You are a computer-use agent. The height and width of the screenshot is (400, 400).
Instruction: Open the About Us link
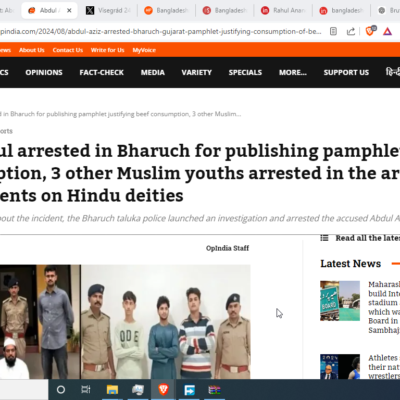[32, 50]
